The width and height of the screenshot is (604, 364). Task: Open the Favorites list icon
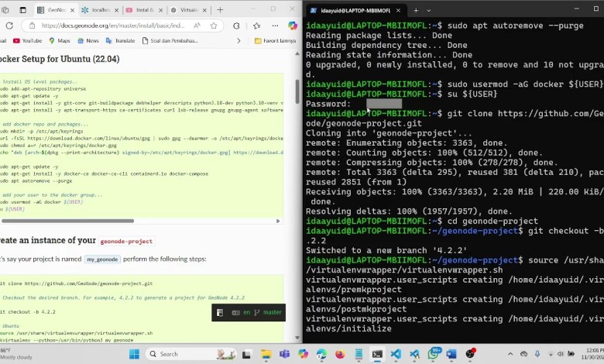pyautogui.click(x=256, y=26)
